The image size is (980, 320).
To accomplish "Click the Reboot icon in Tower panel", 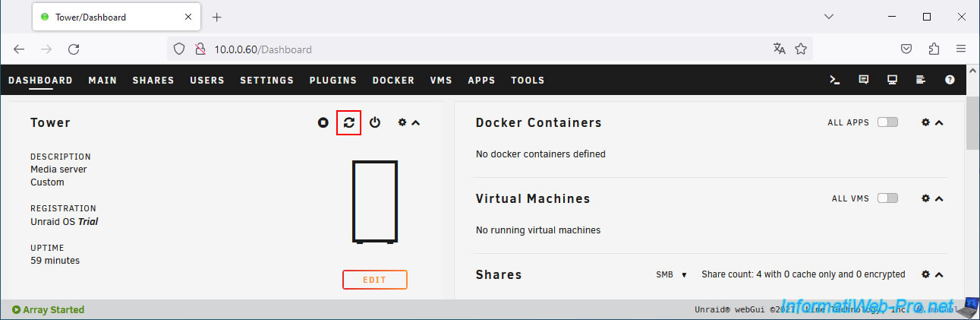I will pyautogui.click(x=348, y=122).
